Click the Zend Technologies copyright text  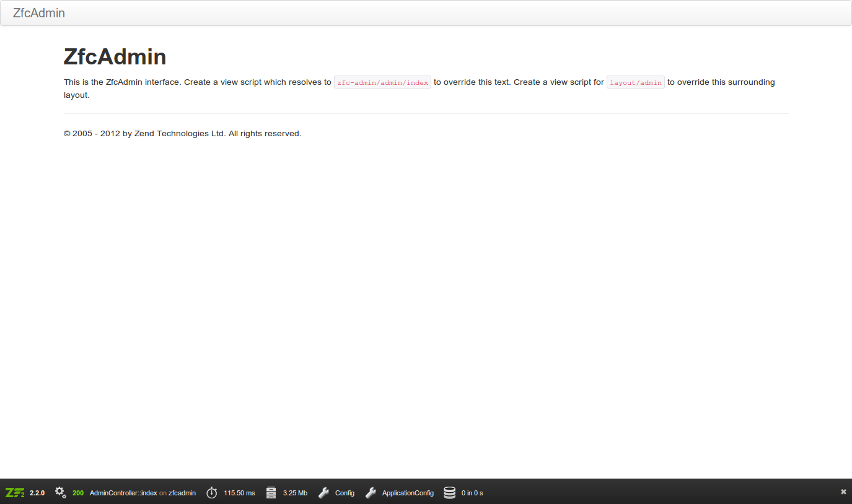182,133
